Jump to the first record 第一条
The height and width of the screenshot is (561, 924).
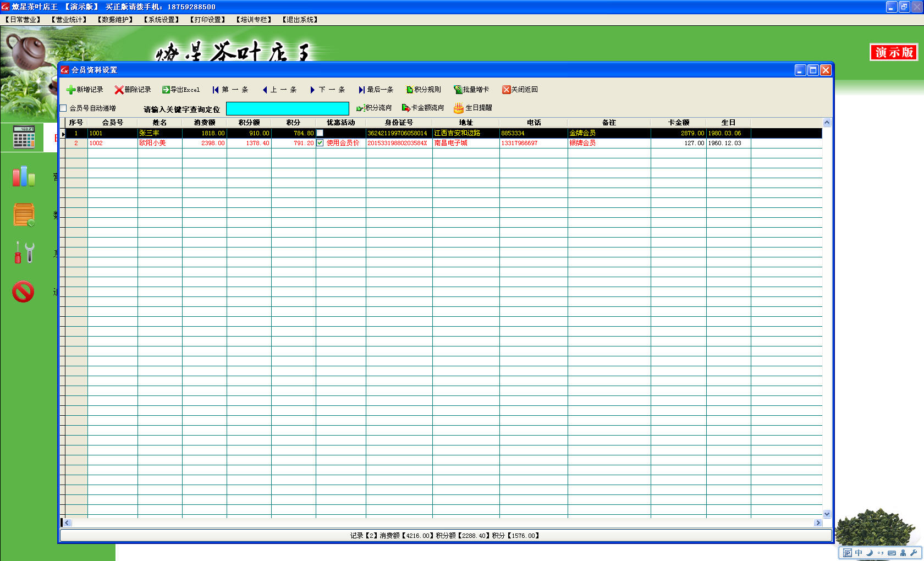point(230,90)
